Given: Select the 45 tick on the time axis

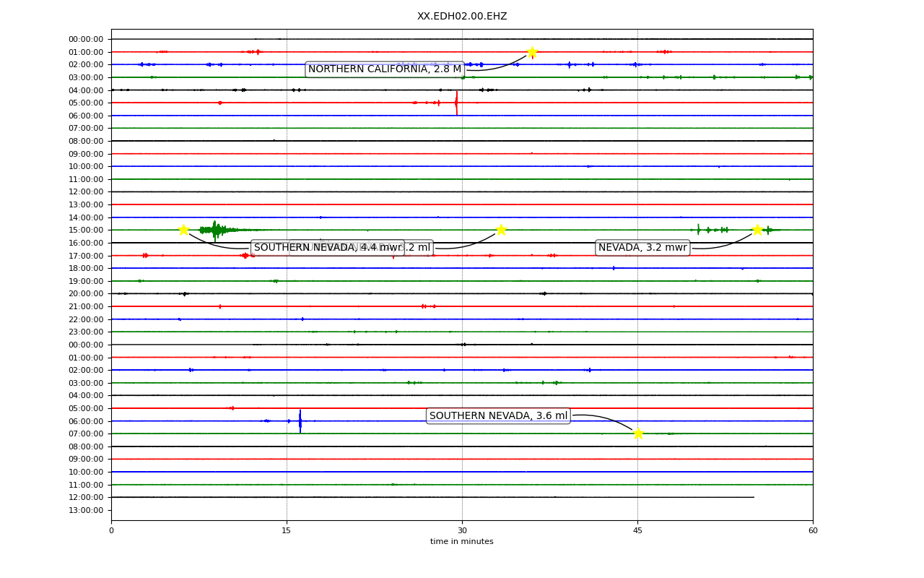Looking at the screenshot, I should (x=637, y=531).
